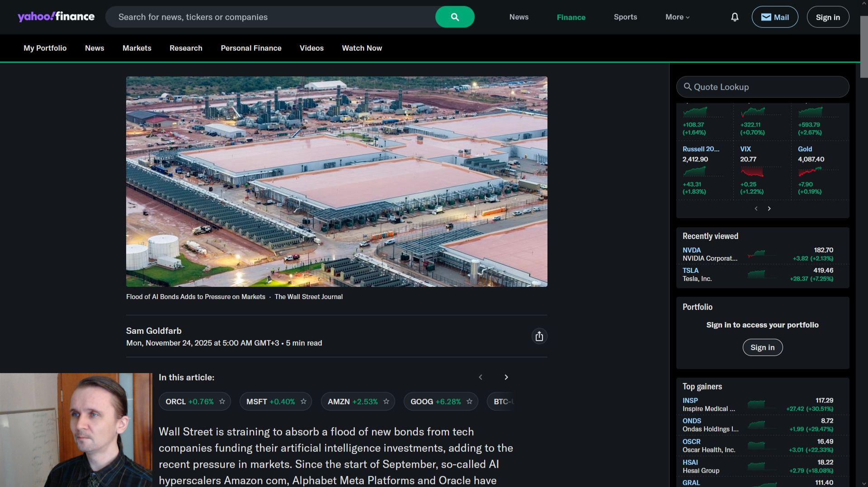
Task: Click the search news and tickers field
Action: (270, 17)
